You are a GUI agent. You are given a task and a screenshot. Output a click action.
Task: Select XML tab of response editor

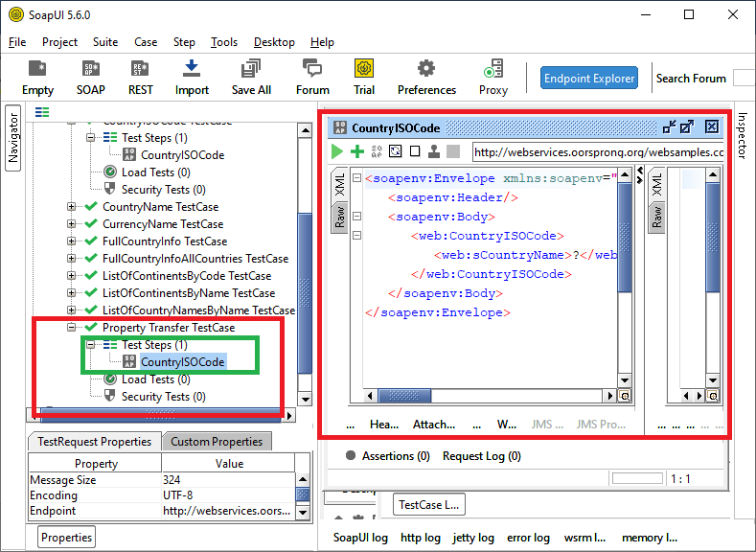tap(657, 184)
